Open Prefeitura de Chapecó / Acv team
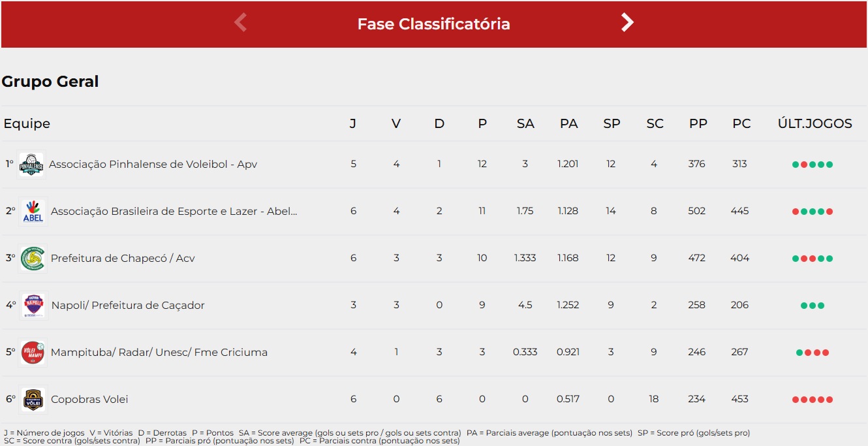The height and width of the screenshot is (446, 868). [123, 259]
